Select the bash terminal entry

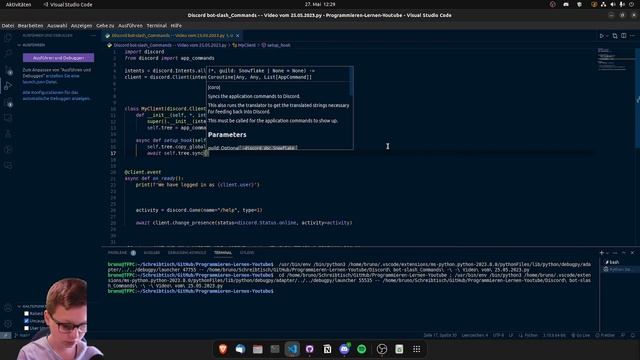pos(613,262)
